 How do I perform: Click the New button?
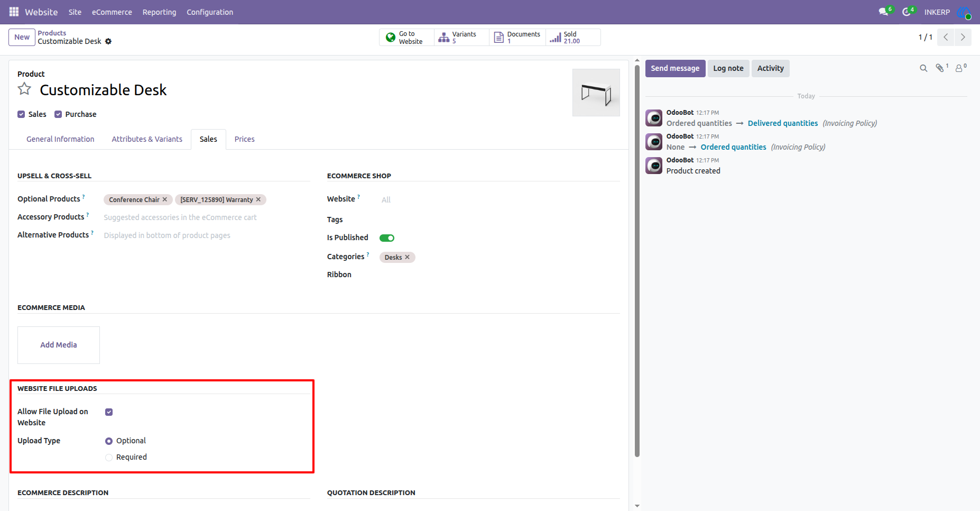(22, 37)
